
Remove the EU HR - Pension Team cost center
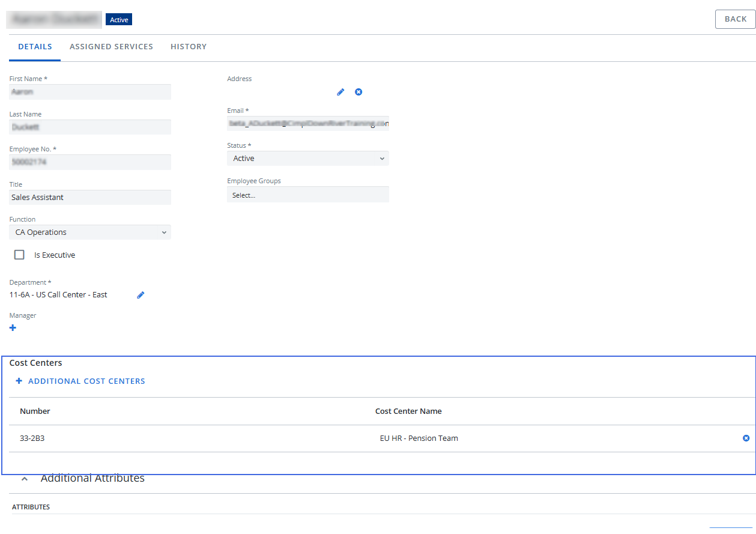coord(746,438)
